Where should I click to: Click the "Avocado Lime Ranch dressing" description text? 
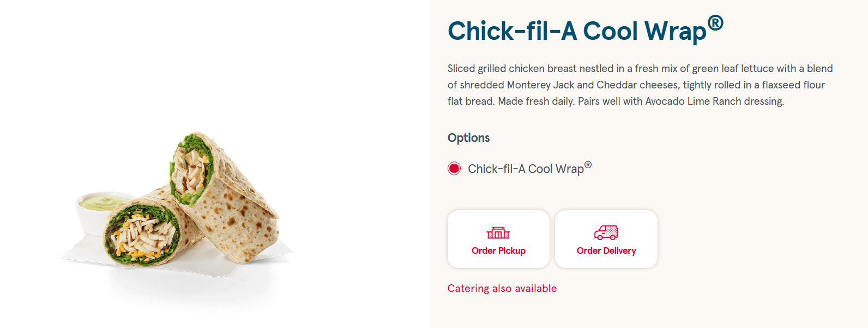[x=714, y=102]
